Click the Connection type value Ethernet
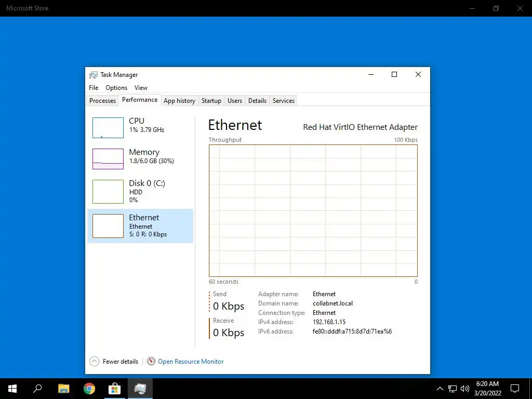Image resolution: width=532 pixels, height=399 pixels. tap(324, 313)
